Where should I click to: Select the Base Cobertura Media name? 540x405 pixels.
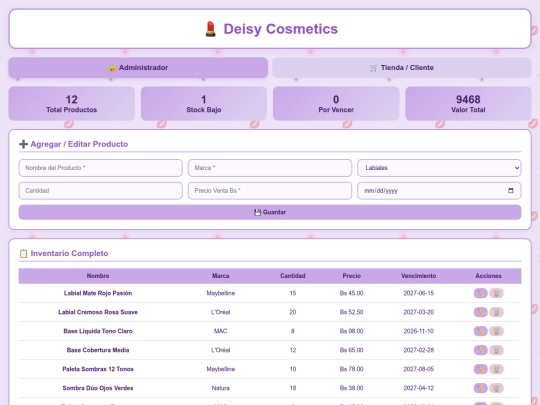coord(98,350)
